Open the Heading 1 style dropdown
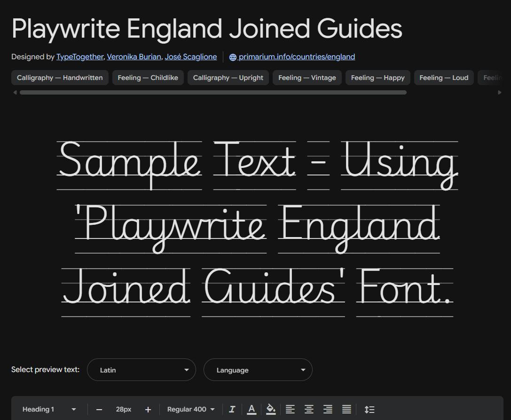511x420 pixels. coord(49,409)
